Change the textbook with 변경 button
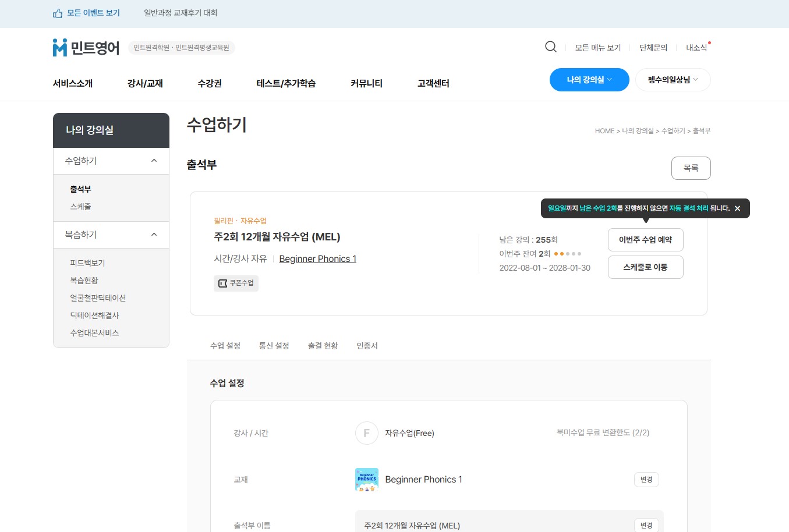The width and height of the screenshot is (789, 532). [646, 480]
